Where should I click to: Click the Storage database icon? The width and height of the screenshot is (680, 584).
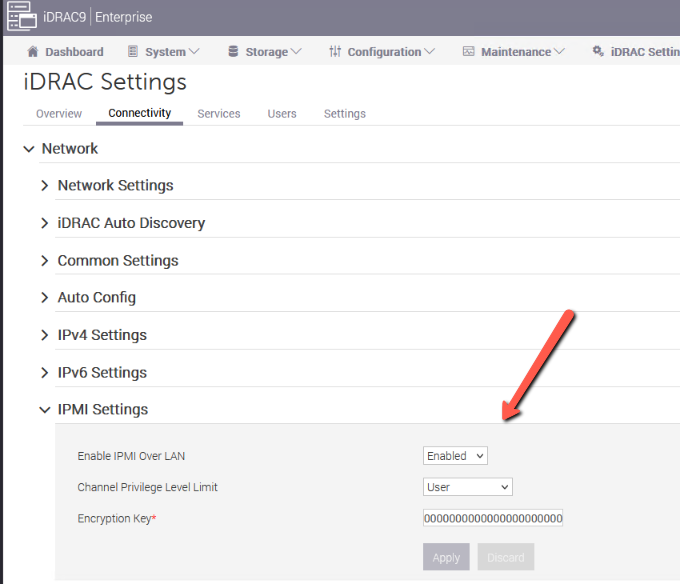233,52
